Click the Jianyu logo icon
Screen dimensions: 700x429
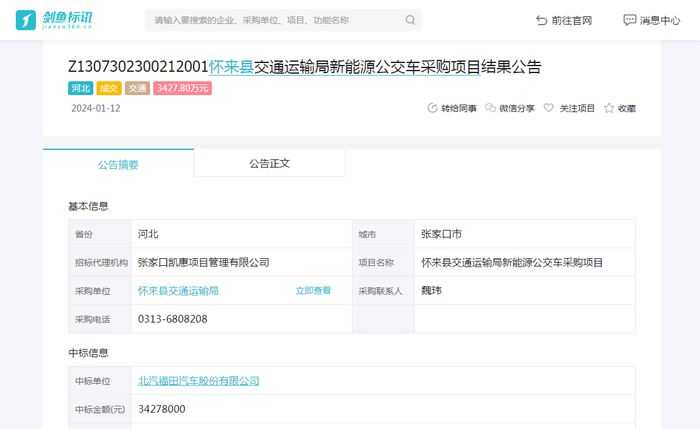coord(26,20)
